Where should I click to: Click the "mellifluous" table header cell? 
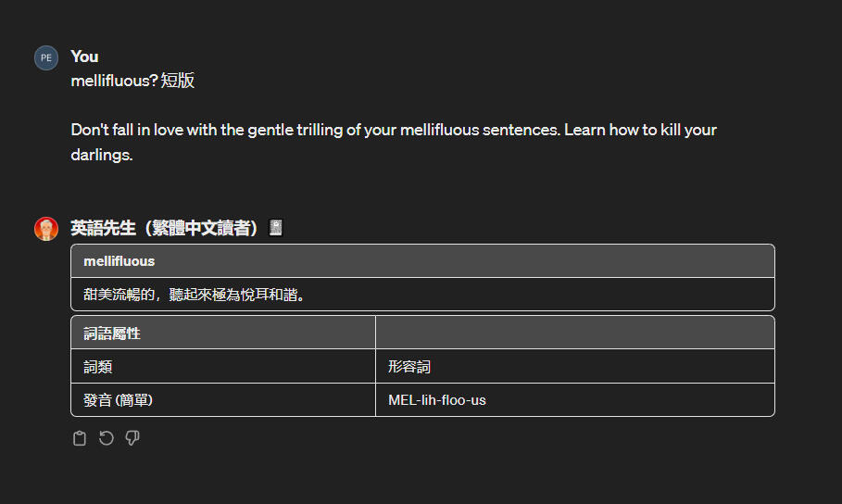(119, 261)
